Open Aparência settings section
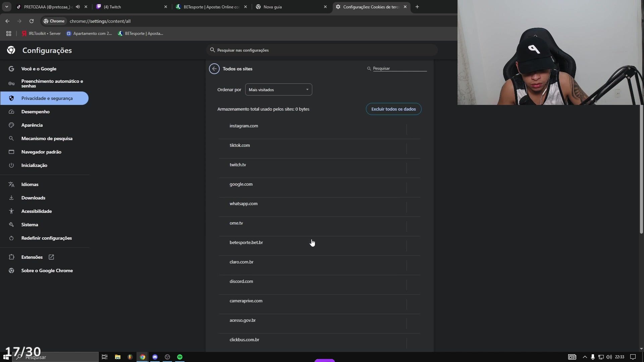Screen dimensions: 644x362 click(45, 125)
